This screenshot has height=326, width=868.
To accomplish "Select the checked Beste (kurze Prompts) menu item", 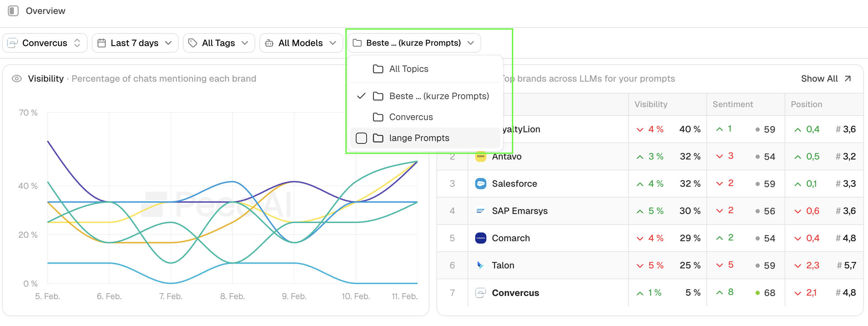I will pos(439,96).
